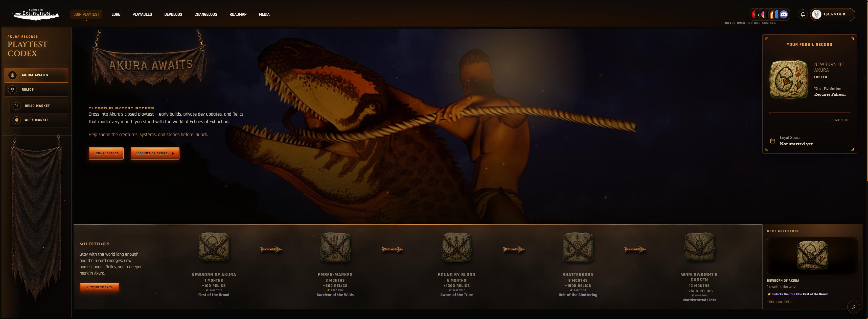Click the 'Your Fossil Record' heading

(x=809, y=44)
